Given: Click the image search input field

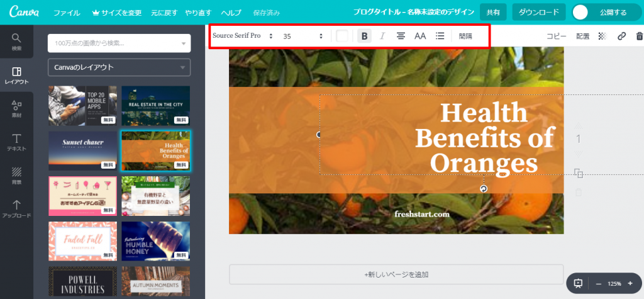Looking at the screenshot, I should click(119, 43).
